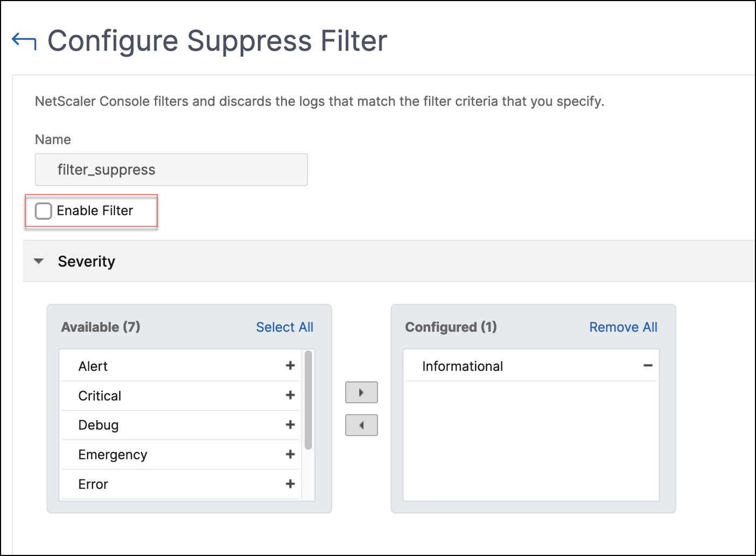The height and width of the screenshot is (556, 756).
Task: Click the filter_suppress name field
Action: coord(171,170)
